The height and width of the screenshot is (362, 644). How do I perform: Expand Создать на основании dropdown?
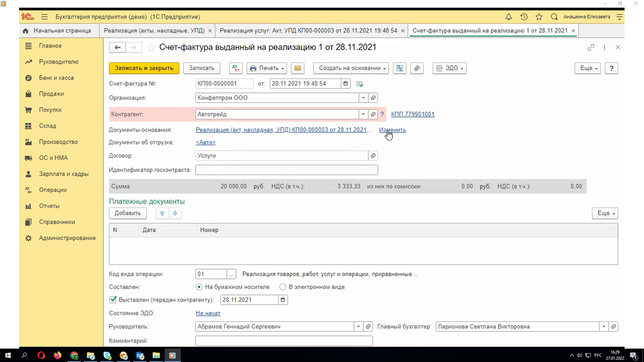point(350,68)
